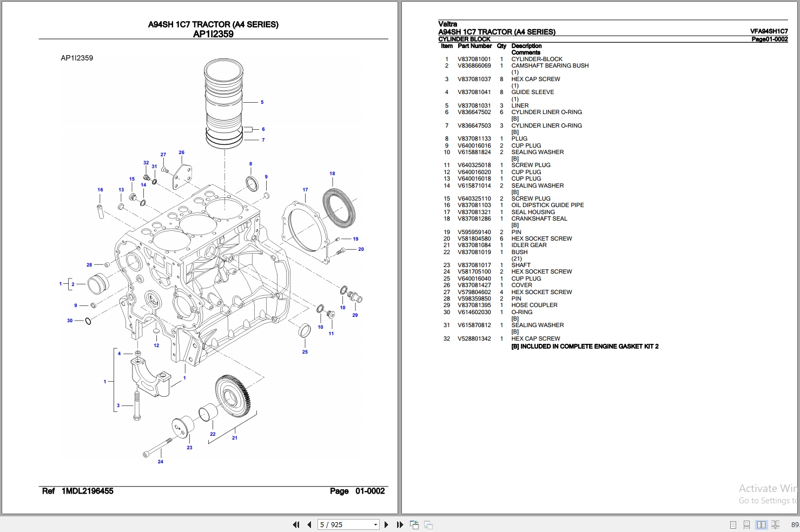Click the description SHAFT for item 23
Screen dimensions: 800x532
coord(521,265)
